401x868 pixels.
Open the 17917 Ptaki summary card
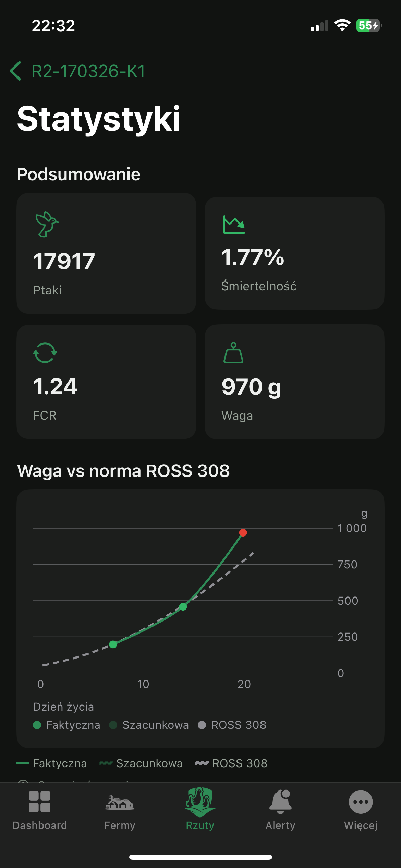pyautogui.click(x=106, y=253)
